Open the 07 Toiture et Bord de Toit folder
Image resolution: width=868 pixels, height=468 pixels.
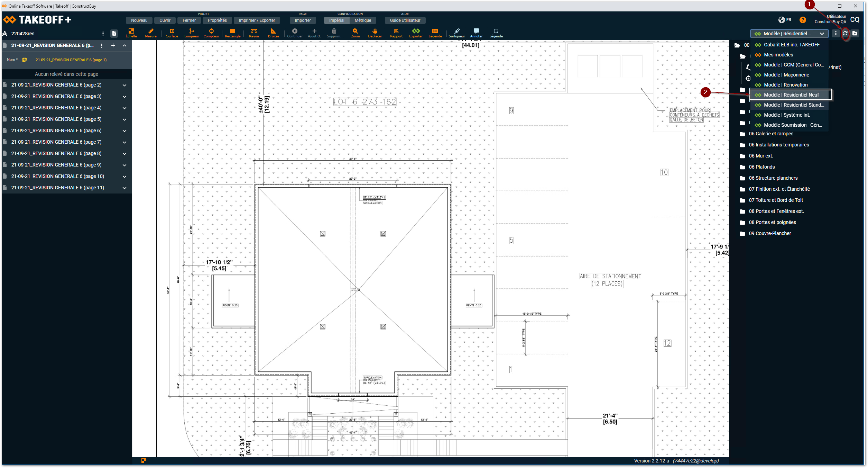pos(776,200)
